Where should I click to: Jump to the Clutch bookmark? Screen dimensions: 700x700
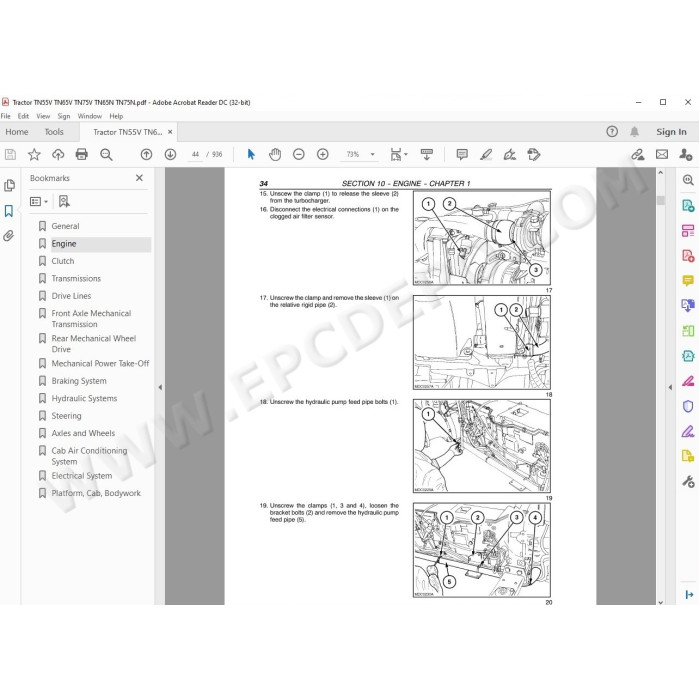coord(62,261)
